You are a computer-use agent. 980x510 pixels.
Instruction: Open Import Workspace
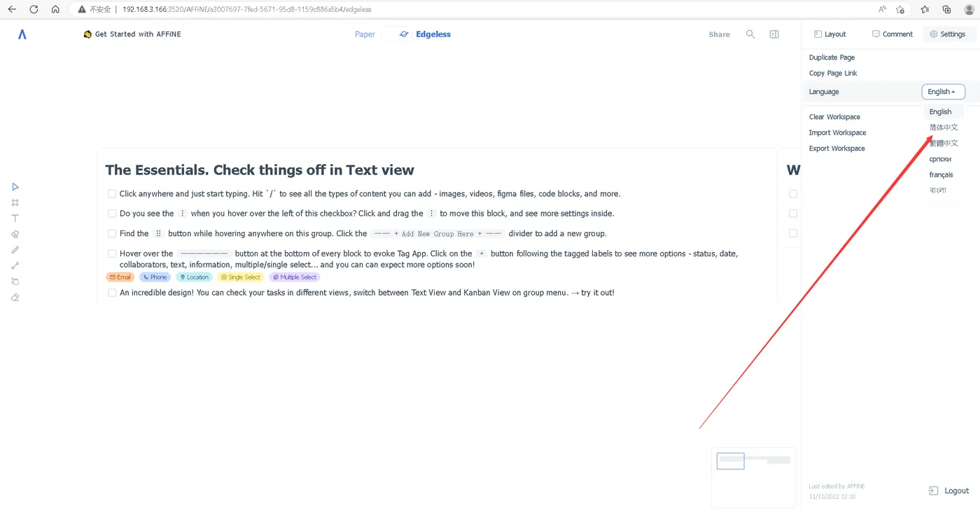[x=837, y=133]
